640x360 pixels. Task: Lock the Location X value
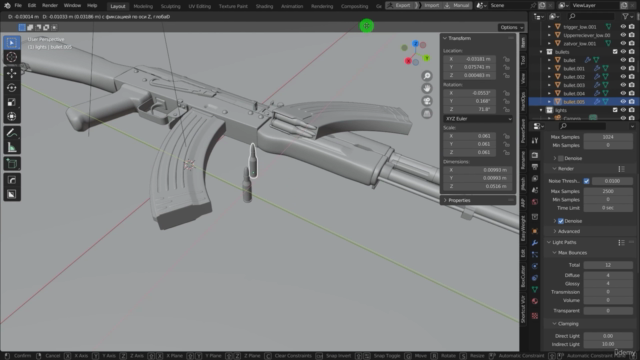point(506,59)
